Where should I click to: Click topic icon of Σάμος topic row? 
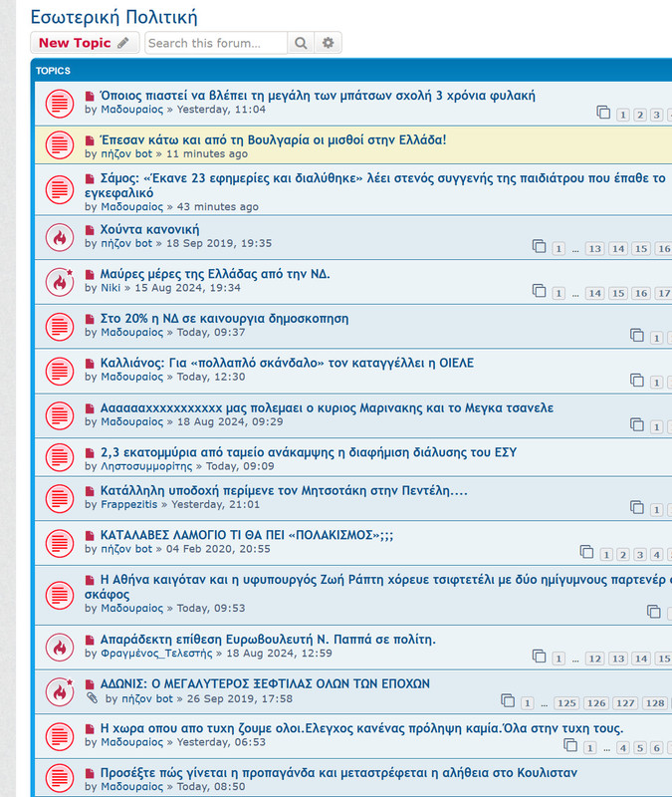tap(60, 189)
